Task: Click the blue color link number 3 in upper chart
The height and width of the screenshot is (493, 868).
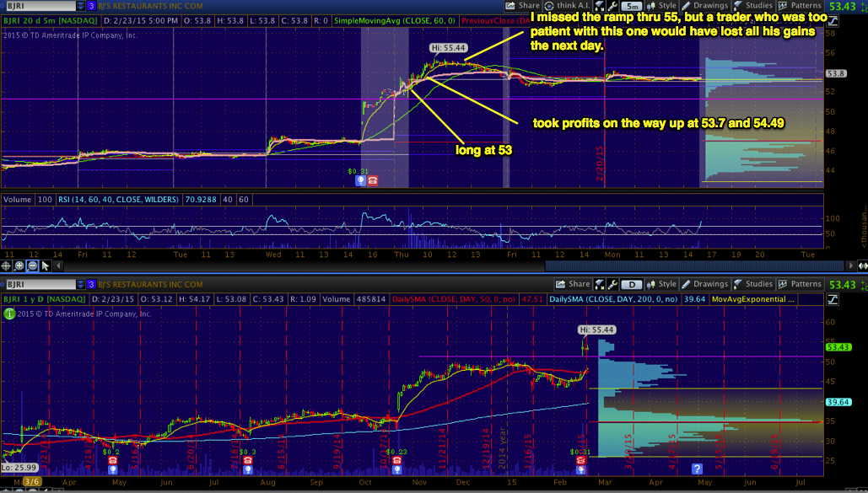Action: click(x=91, y=6)
